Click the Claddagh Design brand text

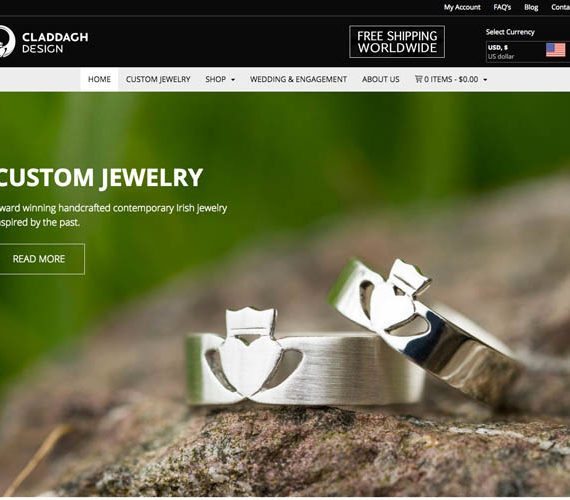coord(55,43)
